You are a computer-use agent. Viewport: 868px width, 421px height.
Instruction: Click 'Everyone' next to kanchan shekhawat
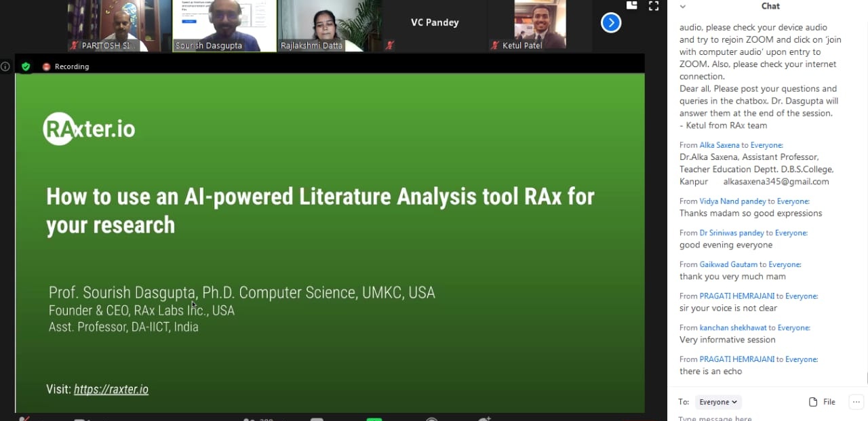pyautogui.click(x=795, y=327)
